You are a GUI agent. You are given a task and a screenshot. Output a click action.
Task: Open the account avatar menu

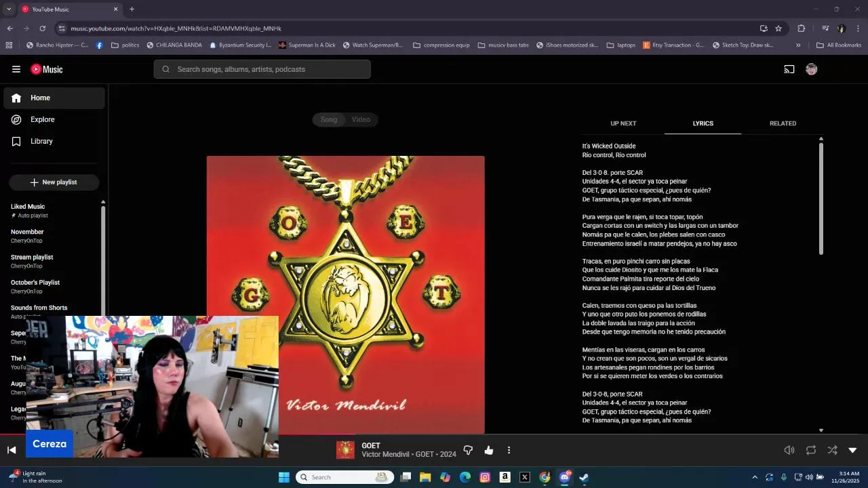point(811,69)
